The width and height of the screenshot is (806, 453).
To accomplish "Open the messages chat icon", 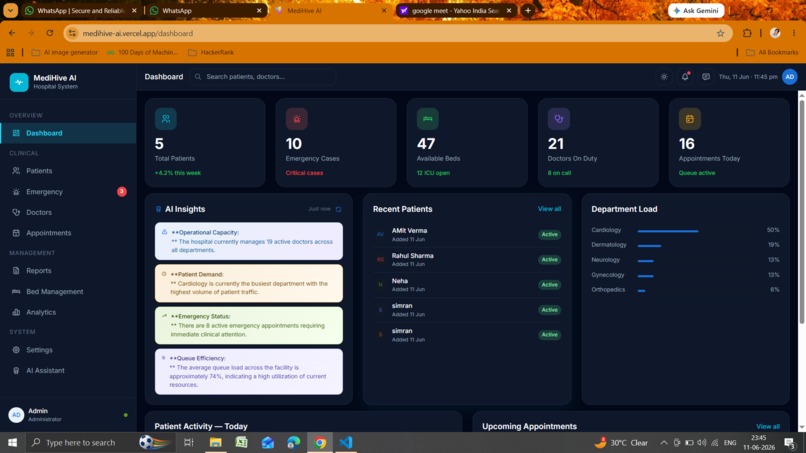I will [706, 77].
